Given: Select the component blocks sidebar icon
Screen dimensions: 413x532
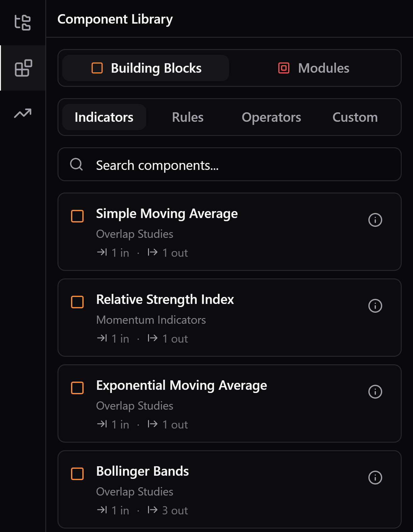Looking at the screenshot, I should coord(23,68).
